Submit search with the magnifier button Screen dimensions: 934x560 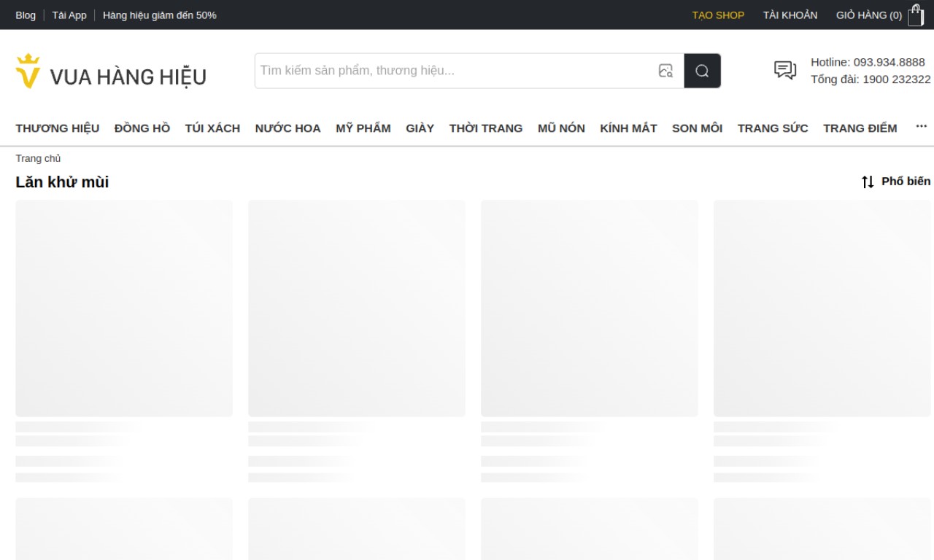pos(702,71)
